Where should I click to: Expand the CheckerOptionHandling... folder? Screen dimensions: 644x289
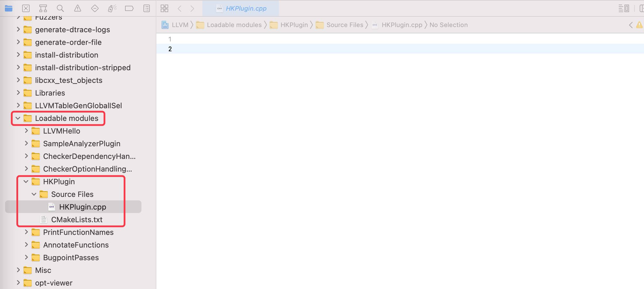[x=26, y=169]
